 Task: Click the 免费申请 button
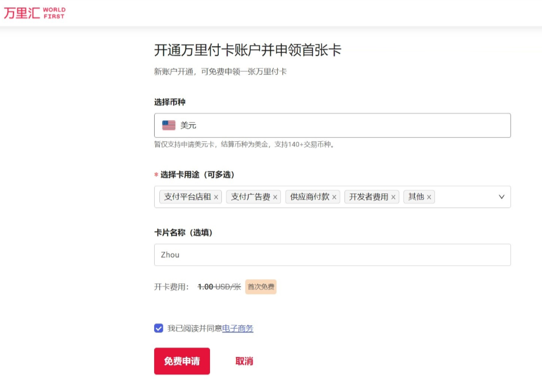point(182,361)
